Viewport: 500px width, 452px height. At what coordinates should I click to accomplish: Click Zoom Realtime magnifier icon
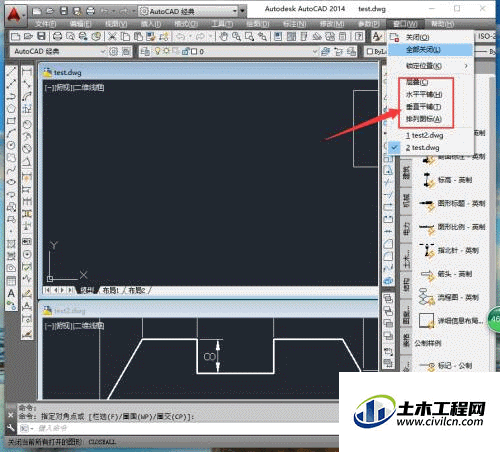point(236,36)
